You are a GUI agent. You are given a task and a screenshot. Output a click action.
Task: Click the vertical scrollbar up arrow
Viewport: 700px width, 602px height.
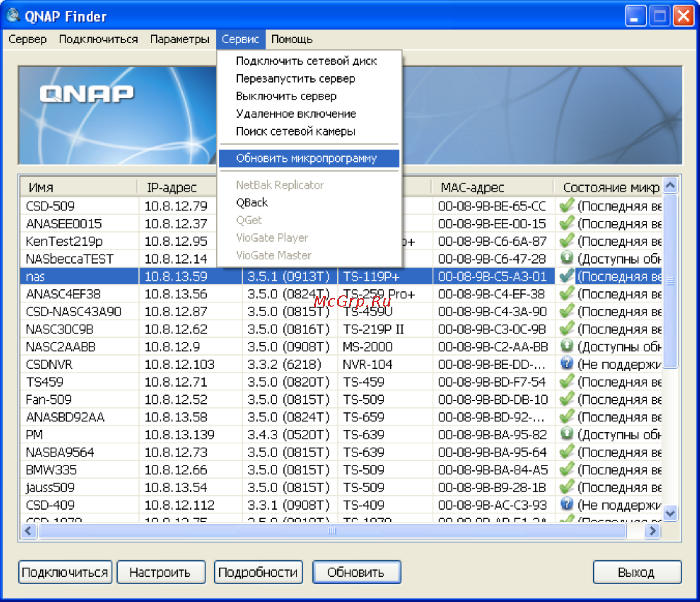point(670,185)
